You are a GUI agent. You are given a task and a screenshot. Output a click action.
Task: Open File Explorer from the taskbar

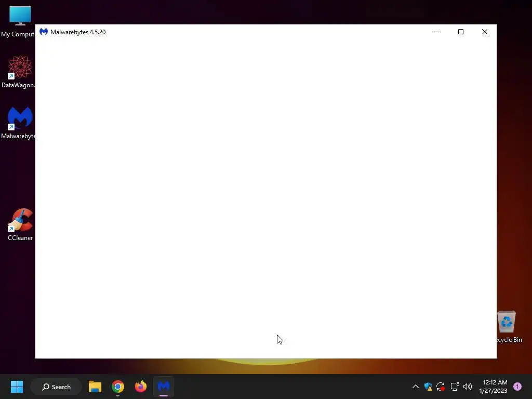[x=95, y=387]
